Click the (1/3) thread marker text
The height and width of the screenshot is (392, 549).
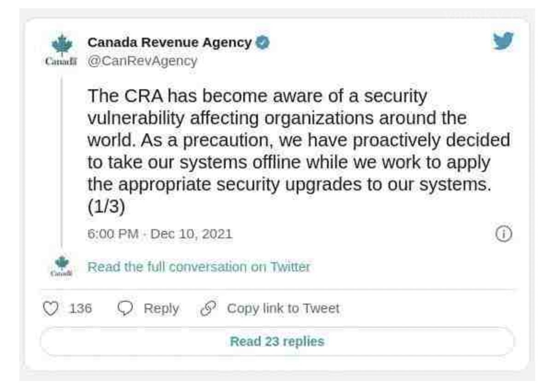tap(106, 206)
